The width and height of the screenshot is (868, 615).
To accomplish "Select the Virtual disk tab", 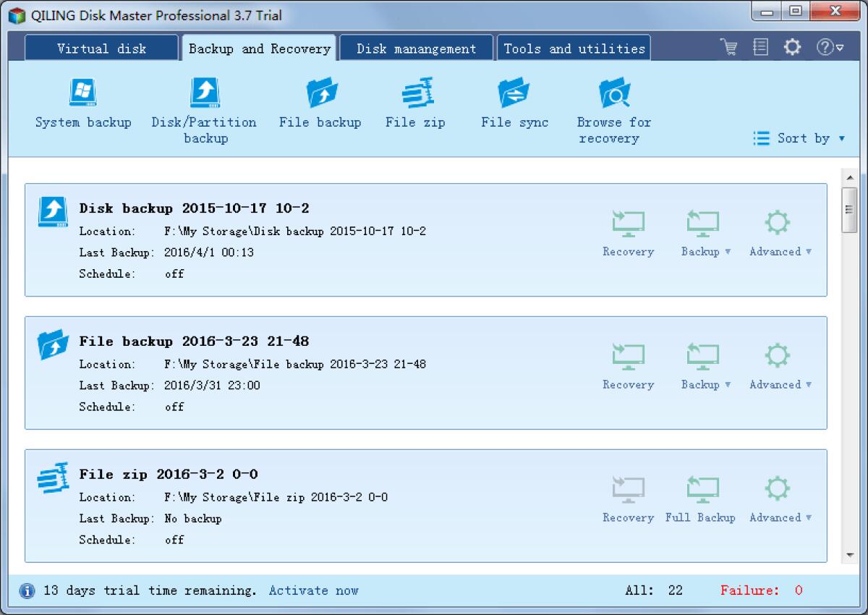I will tap(101, 48).
